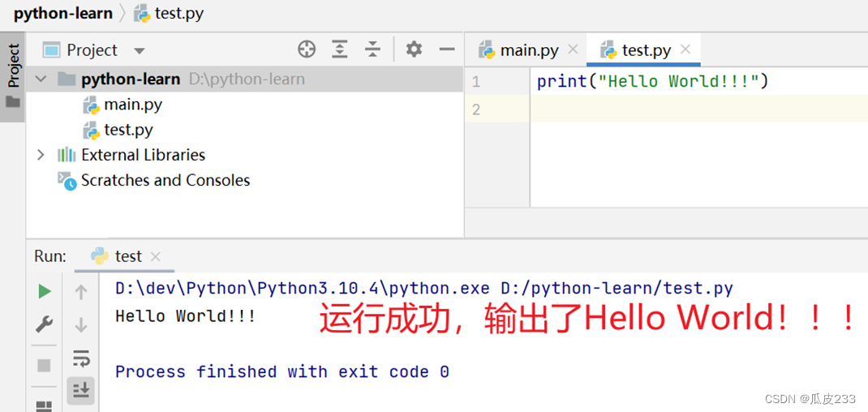The width and height of the screenshot is (868, 412).
Task: Click the Select Opened File locate icon
Action: (307, 49)
